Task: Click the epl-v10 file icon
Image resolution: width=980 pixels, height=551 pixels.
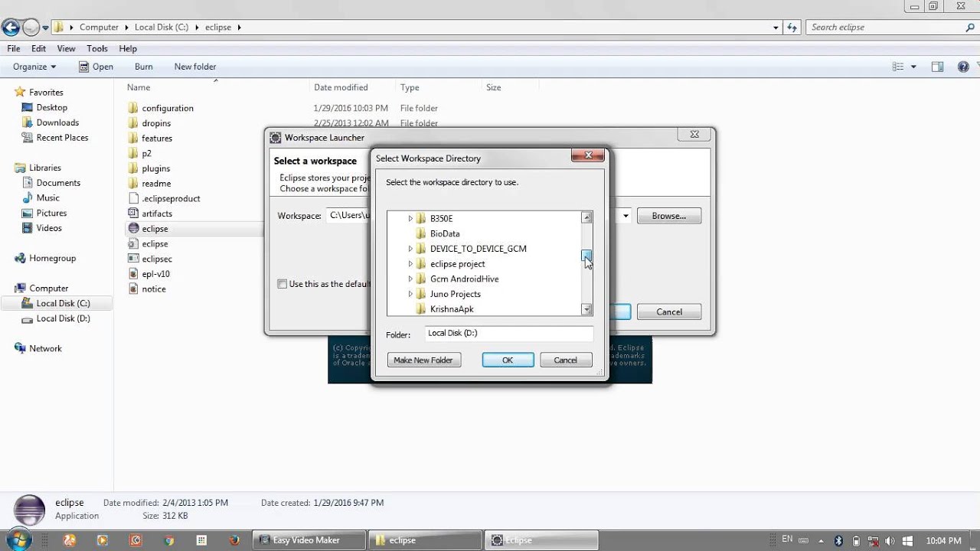Action: [133, 274]
